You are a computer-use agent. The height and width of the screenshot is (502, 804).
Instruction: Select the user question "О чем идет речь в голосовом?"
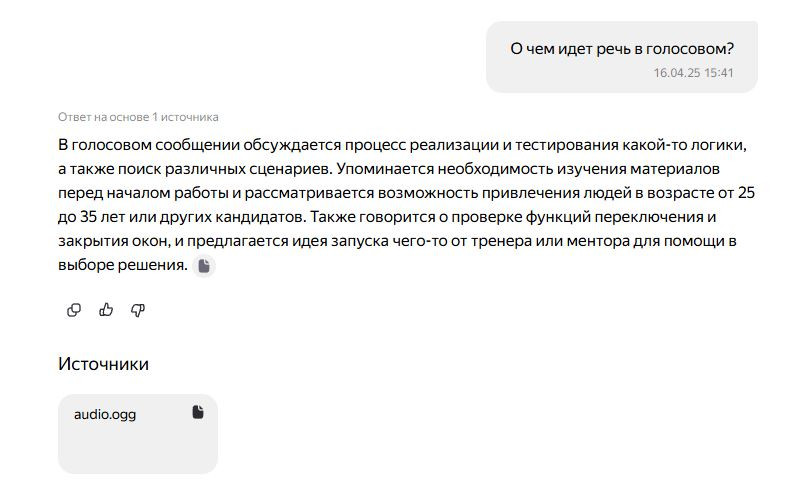click(x=621, y=48)
